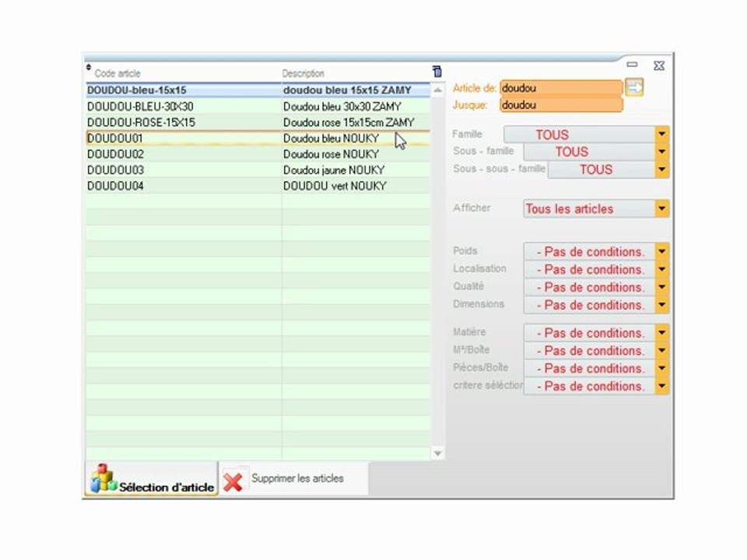Viewport: 747px width, 560px height.
Task: Open the Afficher Tous les articles dropdown
Action: coord(661,208)
